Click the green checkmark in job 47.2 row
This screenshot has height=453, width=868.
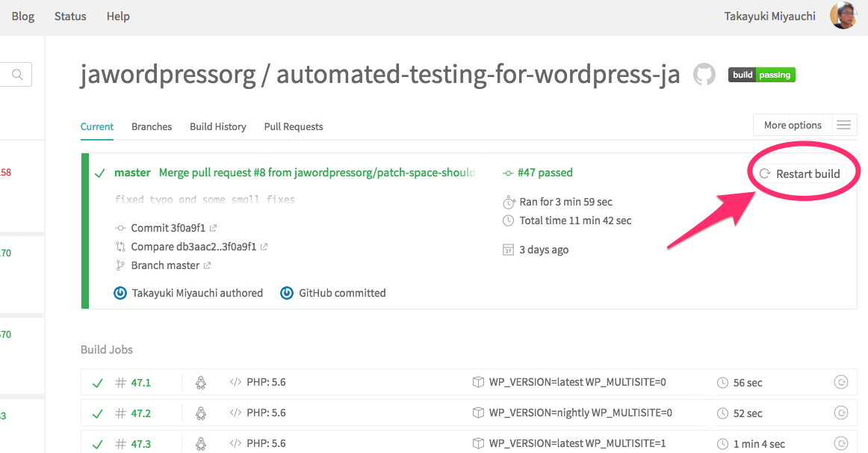pos(97,413)
